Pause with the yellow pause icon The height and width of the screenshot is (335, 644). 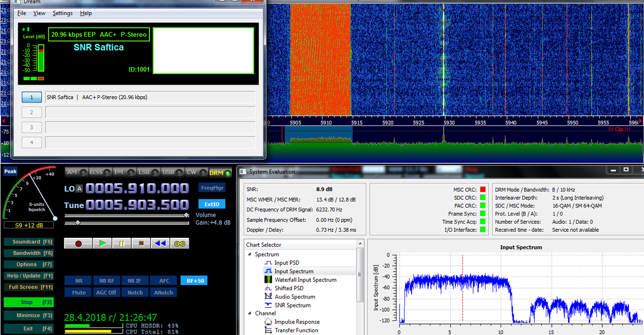click(122, 243)
